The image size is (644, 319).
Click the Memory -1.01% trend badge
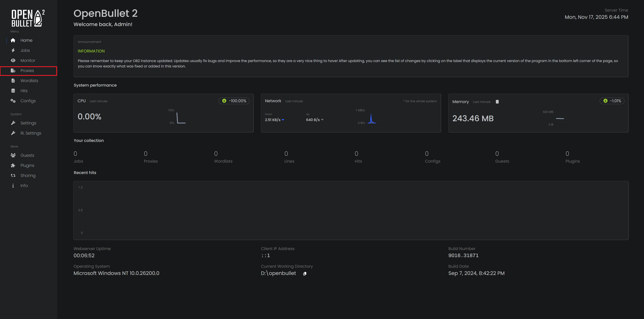click(x=612, y=101)
